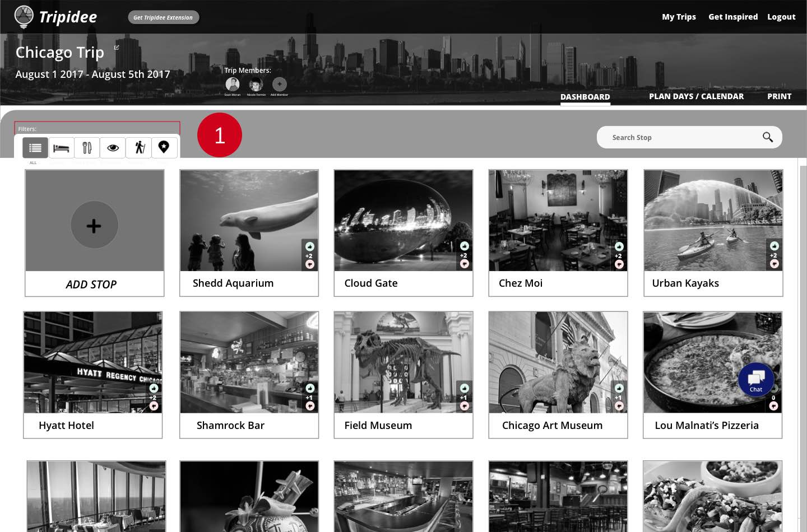The image size is (807, 532).
Task: Thumbs up Chicago Art Museum
Action: pos(619,389)
